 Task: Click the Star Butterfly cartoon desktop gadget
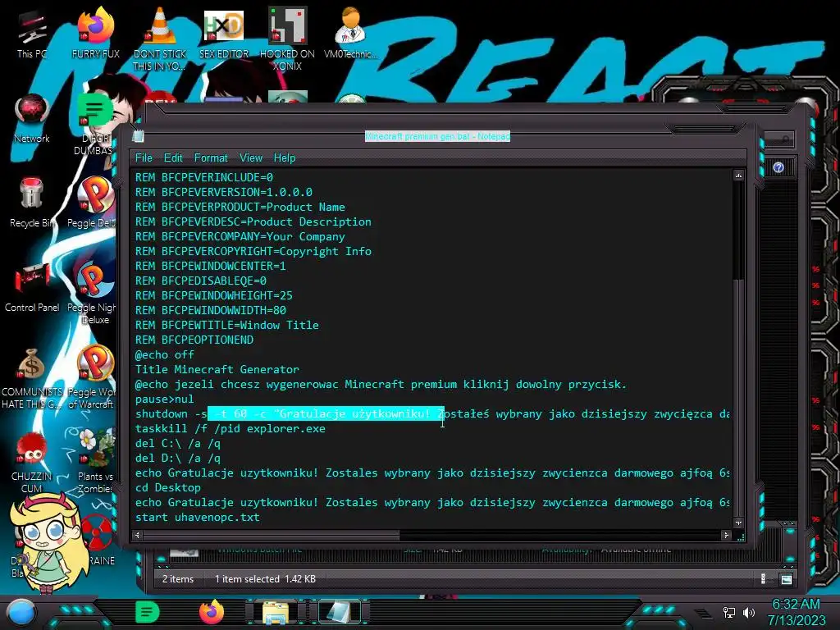(x=48, y=541)
